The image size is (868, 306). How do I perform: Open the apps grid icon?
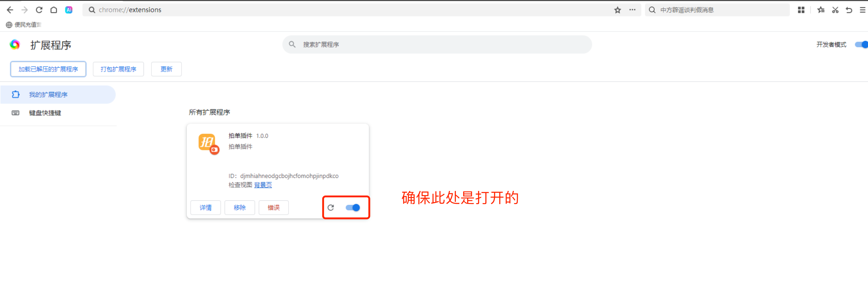[801, 10]
